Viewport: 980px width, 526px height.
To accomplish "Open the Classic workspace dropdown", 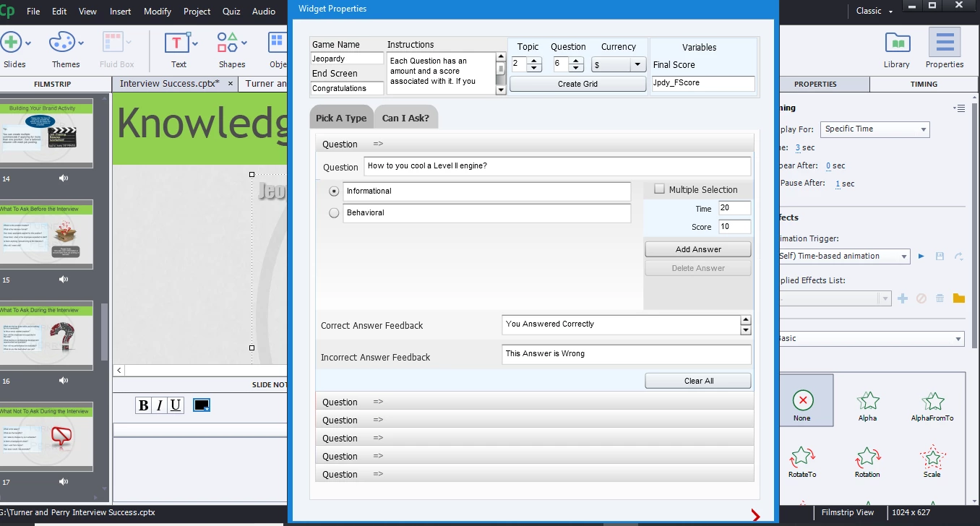I will pos(874,11).
